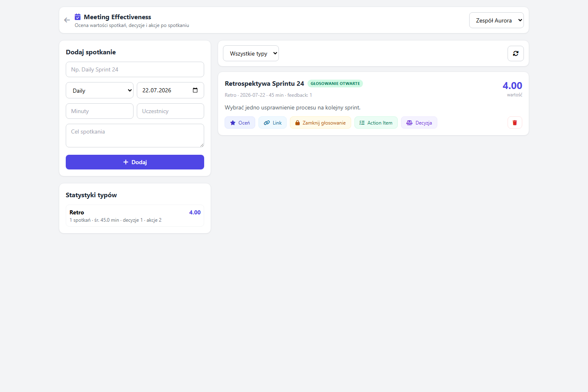Click the Retrospektywa Sprintu 24 title
This screenshot has width=588, height=392.
point(264,83)
